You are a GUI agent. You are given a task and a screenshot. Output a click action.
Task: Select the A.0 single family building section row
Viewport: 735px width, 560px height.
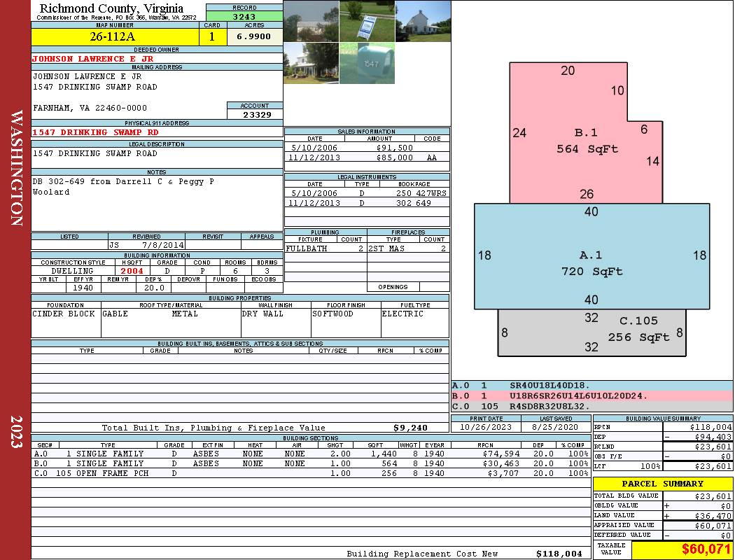(311, 454)
